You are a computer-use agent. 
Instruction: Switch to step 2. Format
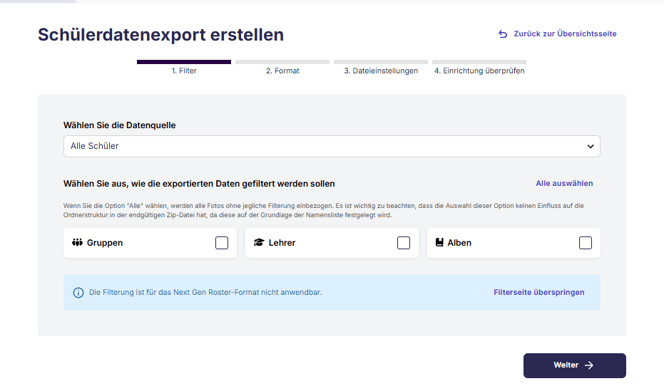282,67
